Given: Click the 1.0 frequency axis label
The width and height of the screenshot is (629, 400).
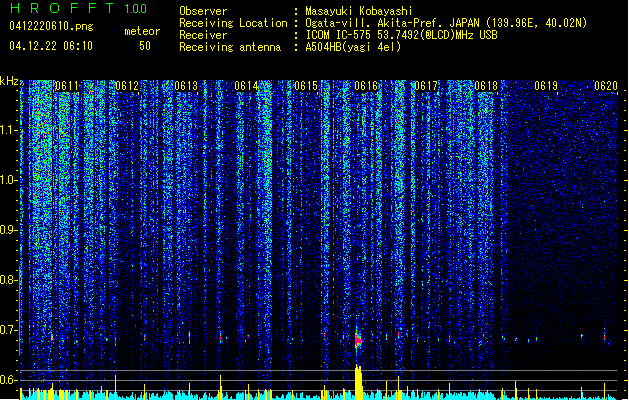Looking at the screenshot, I should pyautogui.click(x=9, y=180).
